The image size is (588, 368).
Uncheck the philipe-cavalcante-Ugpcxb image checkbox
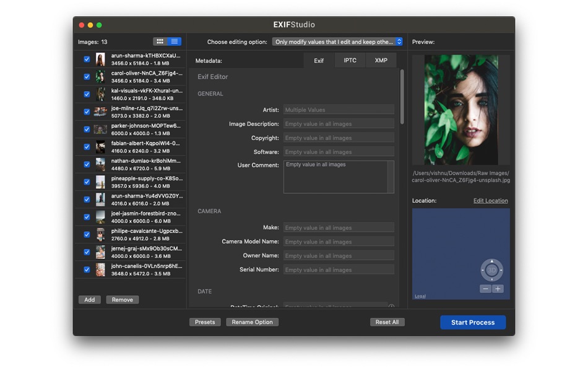(x=87, y=235)
